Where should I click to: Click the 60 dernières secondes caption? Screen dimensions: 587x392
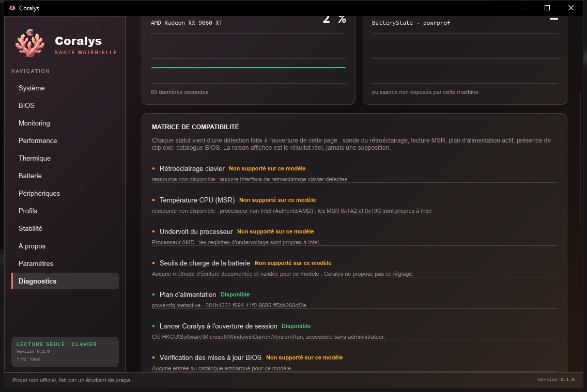pyautogui.click(x=179, y=92)
